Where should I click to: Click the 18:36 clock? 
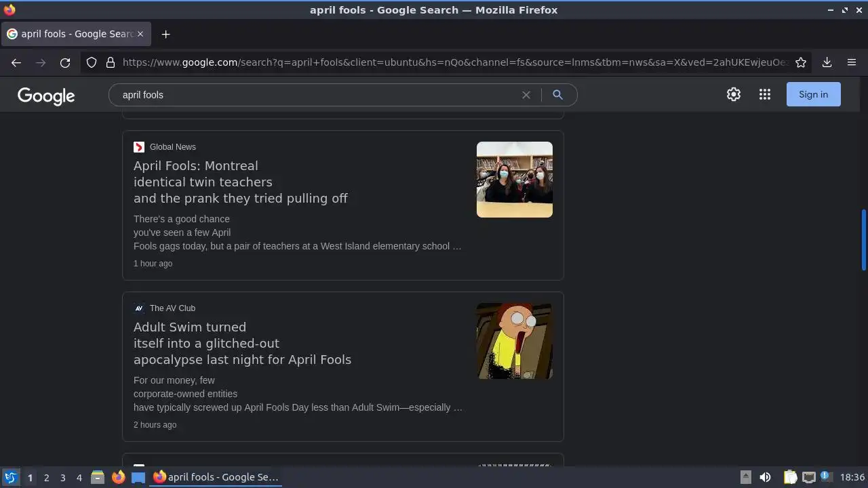(852, 477)
